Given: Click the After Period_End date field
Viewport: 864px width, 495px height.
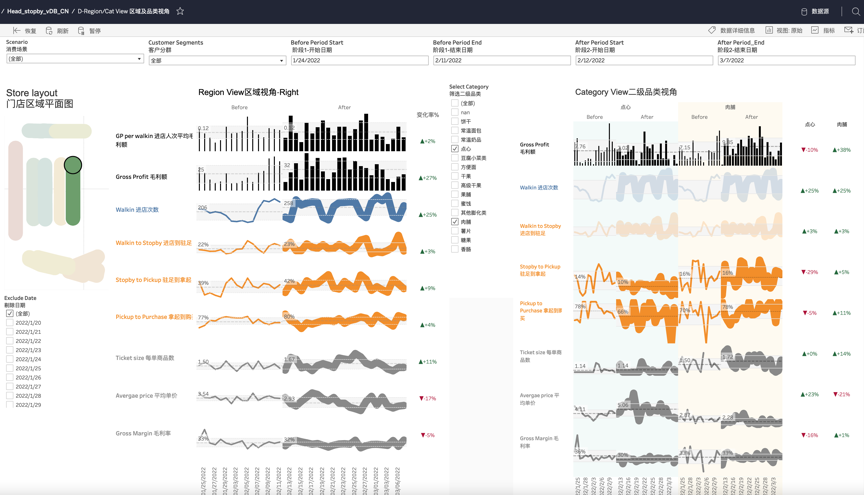Looking at the screenshot, I should 786,61.
